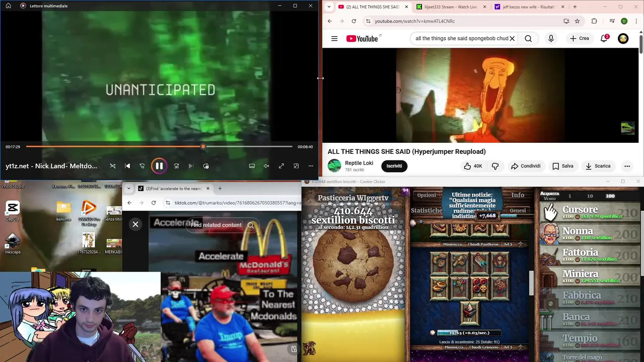Buy the Cursore building
644x362 pixels.
click(591, 212)
